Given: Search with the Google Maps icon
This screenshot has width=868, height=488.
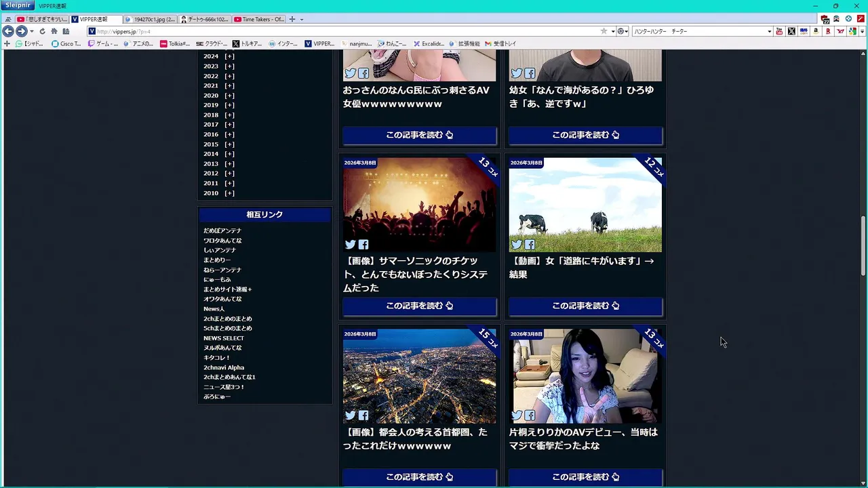Looking at the screenshot, I should [x=853, y=31].
